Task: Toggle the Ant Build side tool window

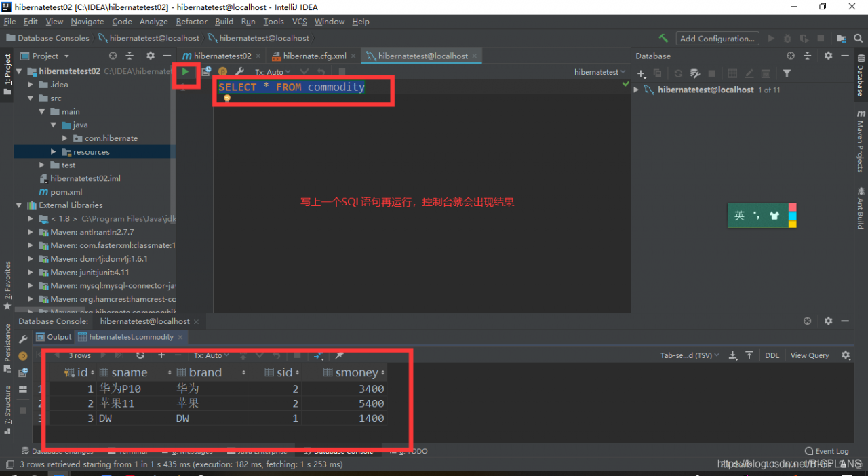Action: point(861,207)
